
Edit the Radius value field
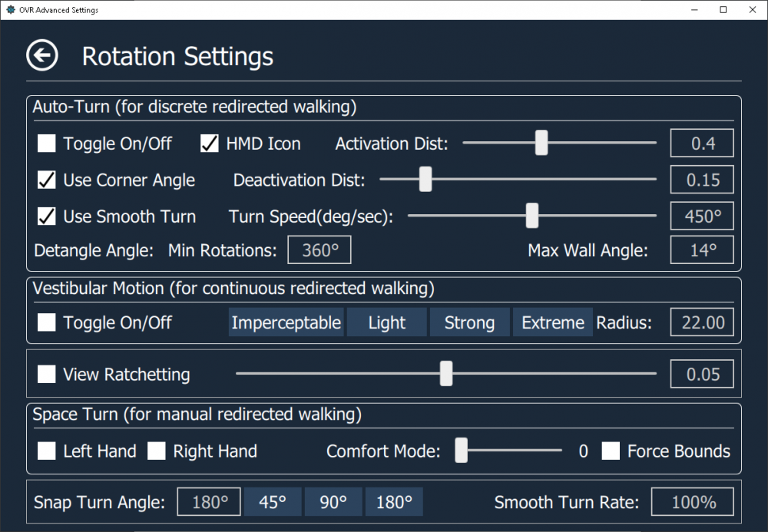tap(702, 322)
